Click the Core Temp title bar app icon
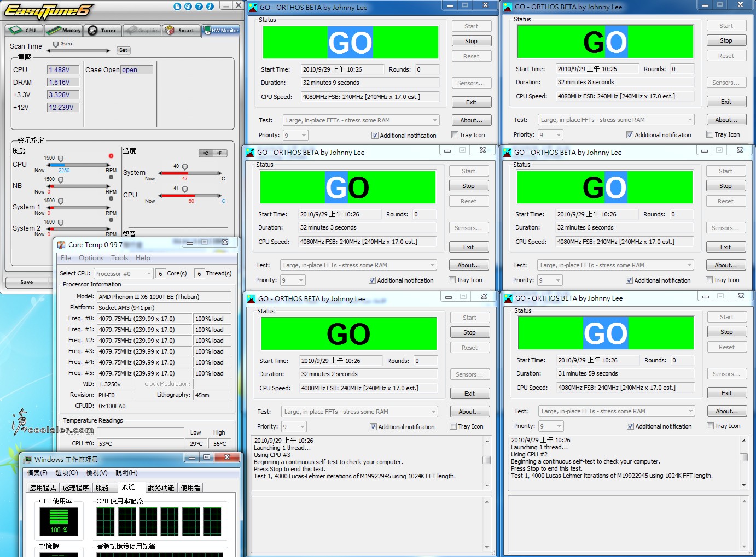The height and width of the screenshot is (557, 756). click(61, 245)
